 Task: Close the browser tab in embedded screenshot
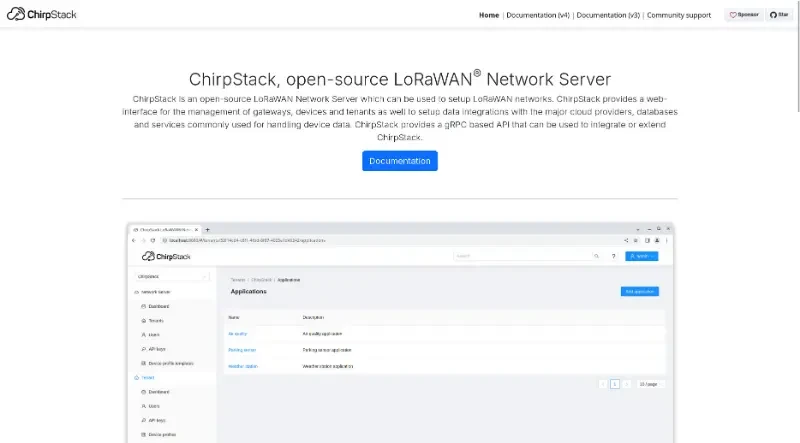[196, 230]
